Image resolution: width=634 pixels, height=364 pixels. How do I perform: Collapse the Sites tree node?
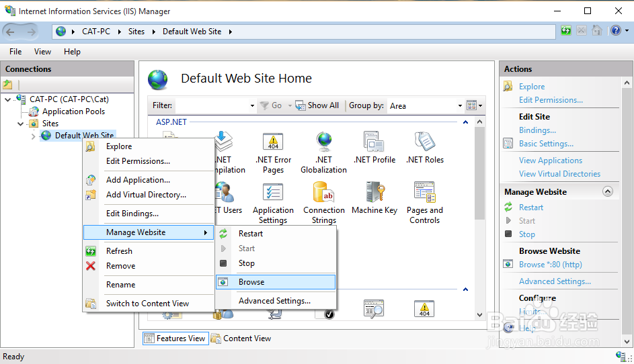click(x=20, y=124)
